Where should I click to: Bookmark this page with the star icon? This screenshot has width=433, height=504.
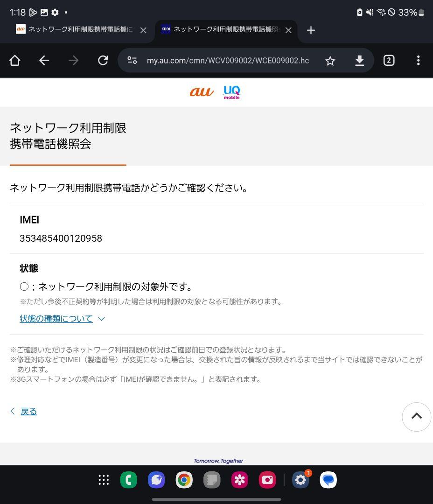pos(330,60)
